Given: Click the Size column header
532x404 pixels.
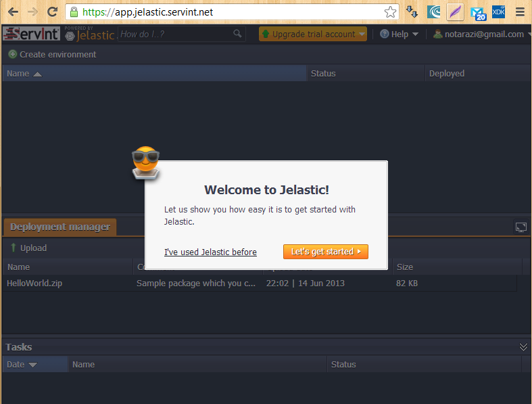Looking at the screenshot, I should coord(457,267).
